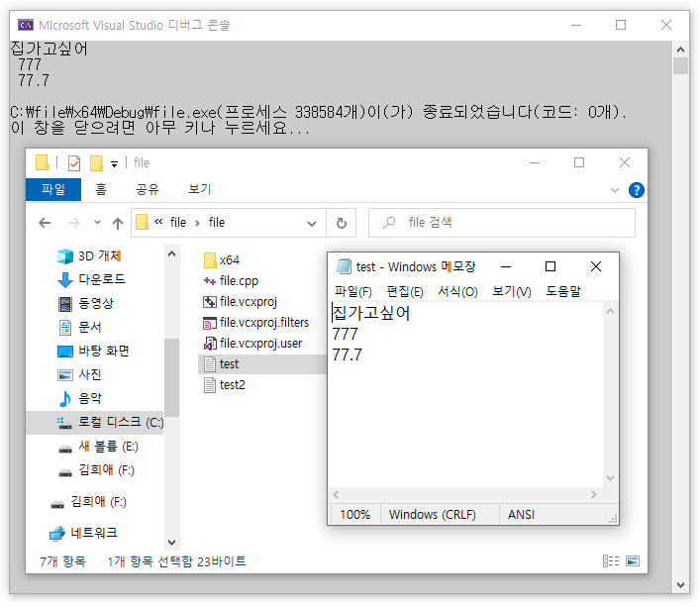The height and width of the screenshot is (607, 700).
Task: Select 새 볼륨 (E:) drive
Action: pyautogui.click(x=98, y=447)
